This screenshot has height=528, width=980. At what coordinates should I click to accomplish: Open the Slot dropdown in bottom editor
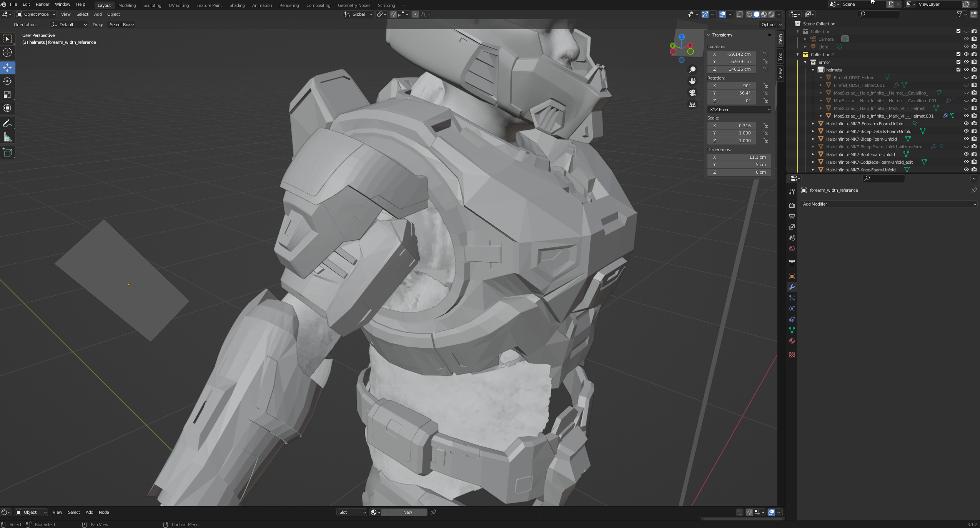[352, 512]
